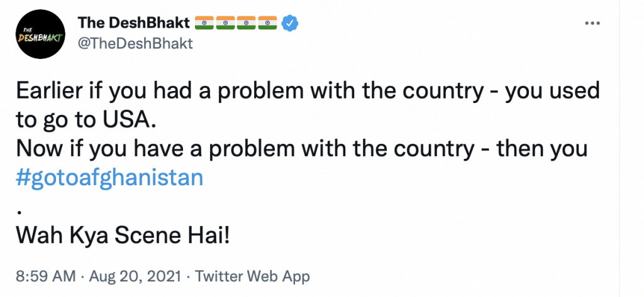The height and width of the screenshot is (297, 644).
Task: Visit the @TheDeshBhakt handle
Action: tap(135, 43)
